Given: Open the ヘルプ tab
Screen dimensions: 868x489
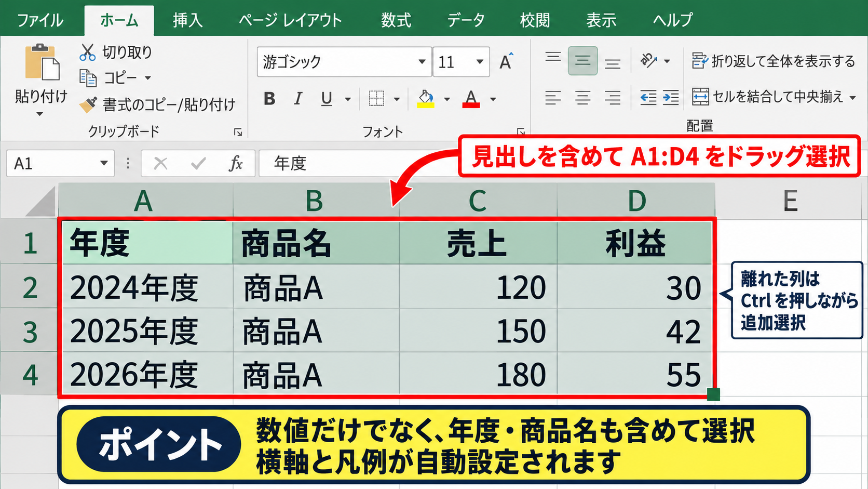Looking at the screenshot, I should pyautogui.click(x=672, y=20).
